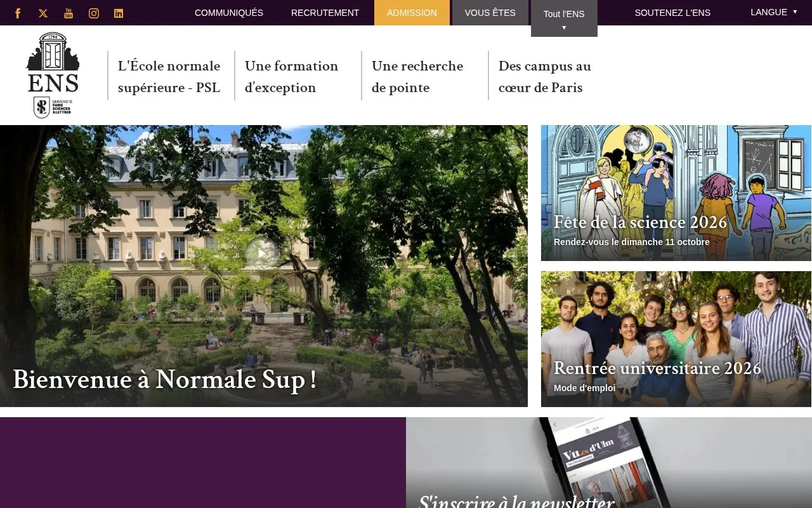Open Une formation d'exception menu

pyautogui.click(x=292, y=76)
